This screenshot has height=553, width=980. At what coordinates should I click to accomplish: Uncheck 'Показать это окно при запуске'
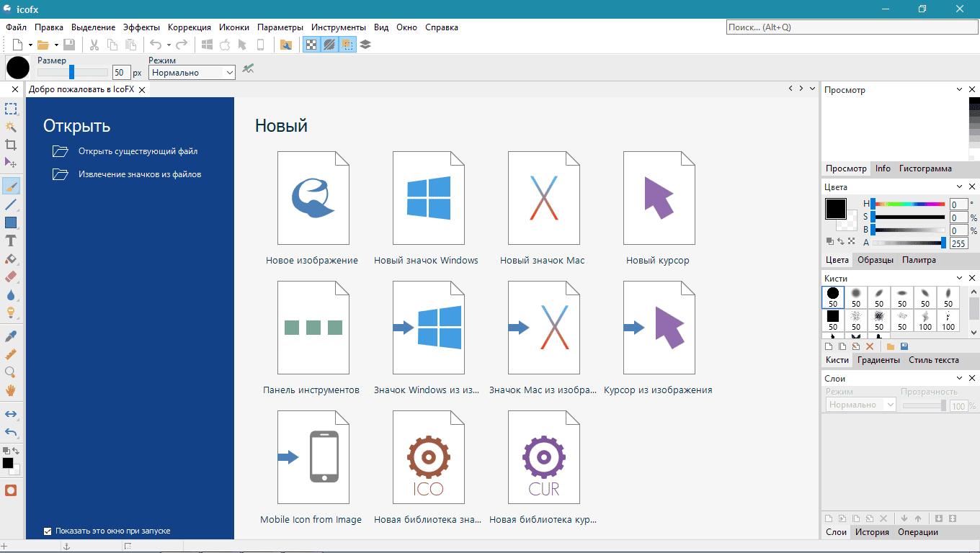(48, 531)
